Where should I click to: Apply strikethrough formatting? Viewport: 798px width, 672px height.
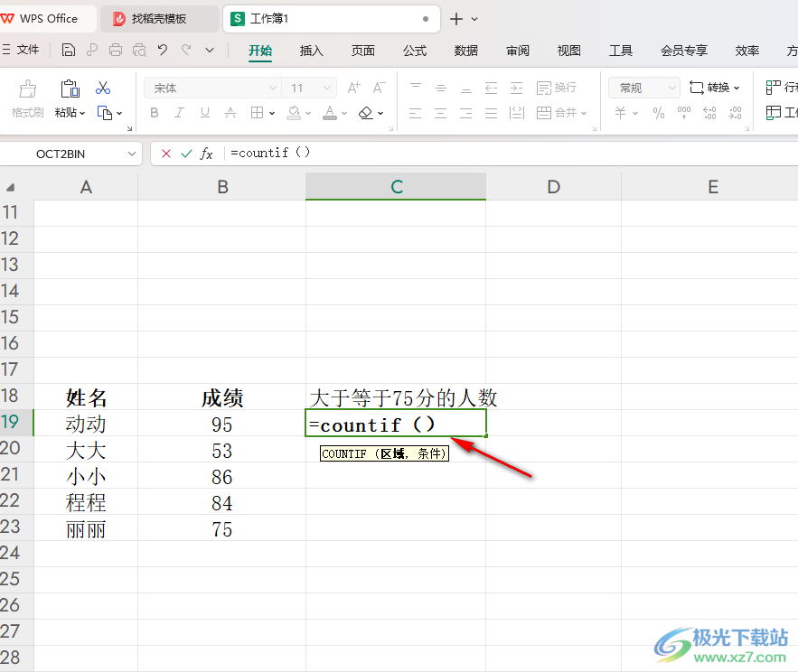(x=230, y=113)
